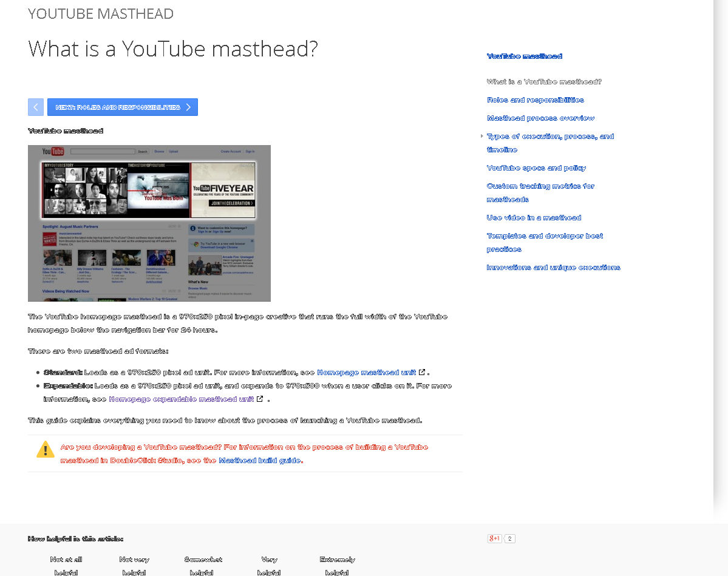The height and width of the screenshot is (576, 728).
Task: Click the YOUTUBE MASTHEAD section title
Action: 101,14
